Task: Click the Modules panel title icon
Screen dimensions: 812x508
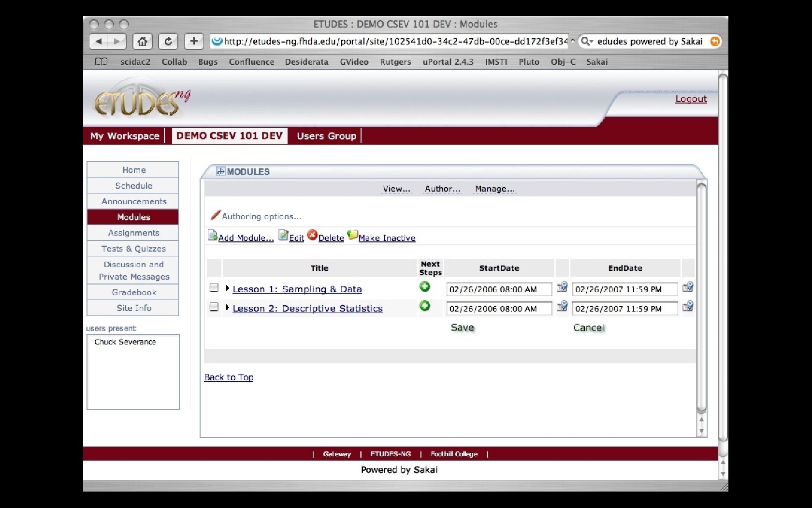Action: 220,171
